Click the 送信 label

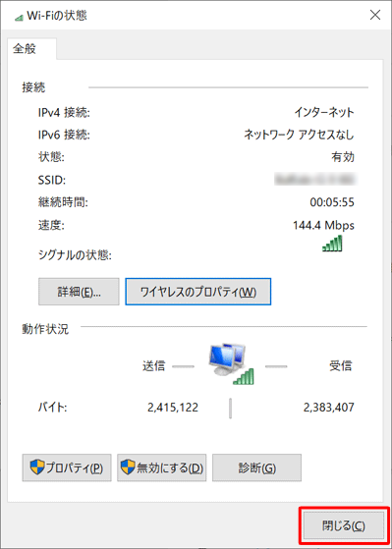[x=154, y=366]
